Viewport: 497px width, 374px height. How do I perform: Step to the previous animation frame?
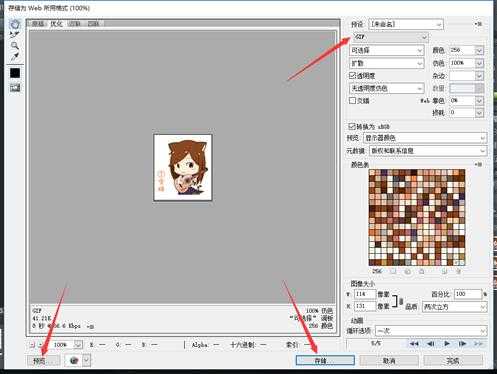(x=430, y=344)
